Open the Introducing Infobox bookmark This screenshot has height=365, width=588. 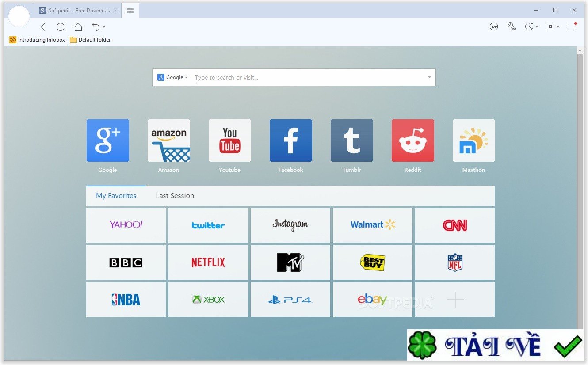tap(37, 40)
